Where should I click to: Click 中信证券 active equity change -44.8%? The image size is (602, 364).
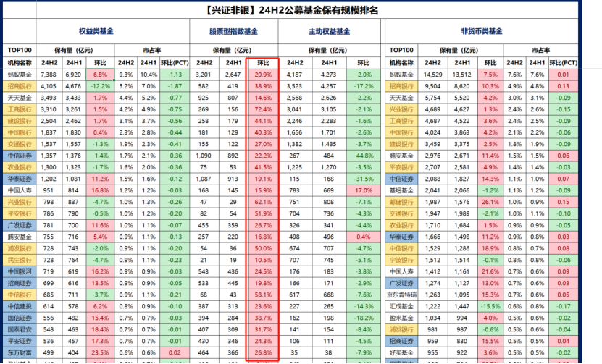(x=364, y=156)
